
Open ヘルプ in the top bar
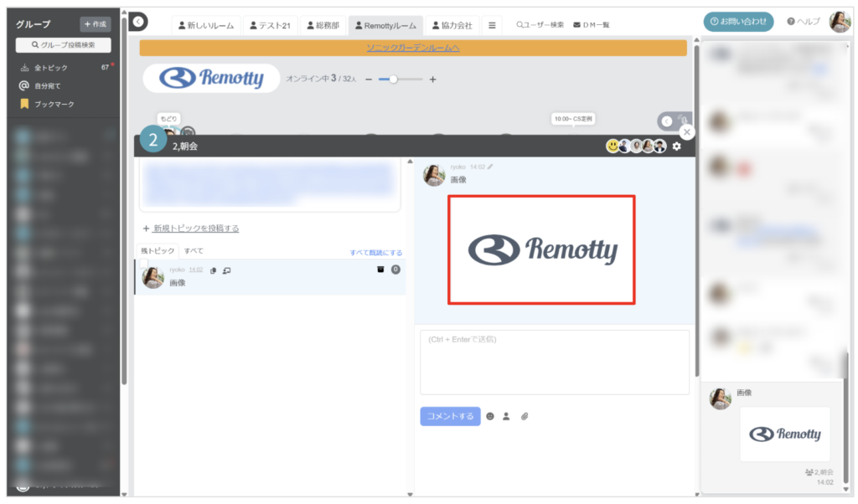tap(804, 21)
